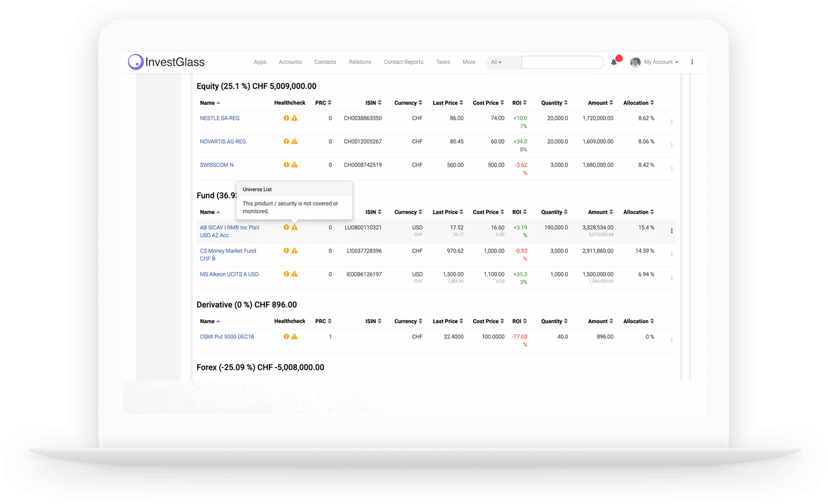Click NESTLE SA-REG warning triangle icon
This screenshot has height=504, width=828.
tap(295, 118)
